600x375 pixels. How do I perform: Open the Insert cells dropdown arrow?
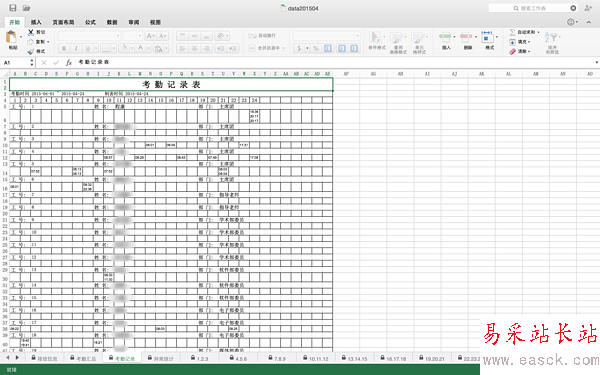[454, 37]
